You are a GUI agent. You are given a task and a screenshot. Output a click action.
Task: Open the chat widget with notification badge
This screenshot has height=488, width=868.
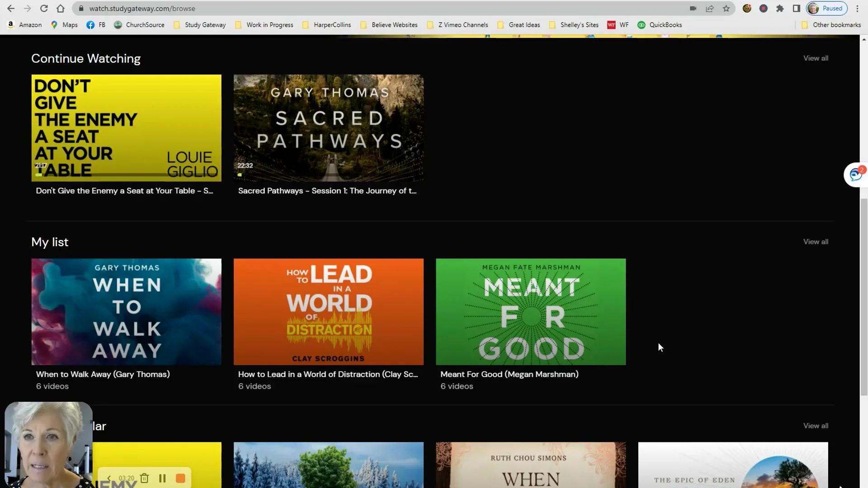click(855, 174)
